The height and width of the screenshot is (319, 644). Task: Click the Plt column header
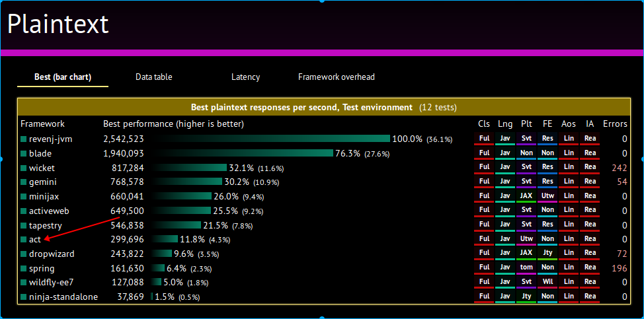526,124
